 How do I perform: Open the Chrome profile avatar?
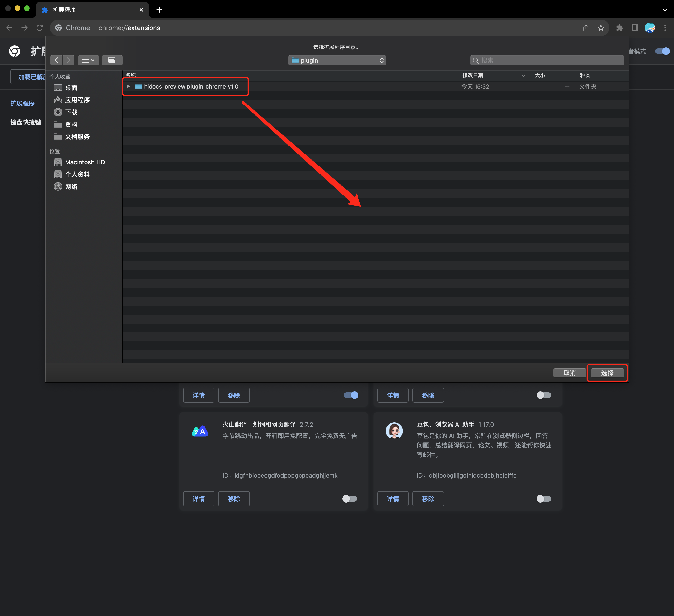(650, 28)
